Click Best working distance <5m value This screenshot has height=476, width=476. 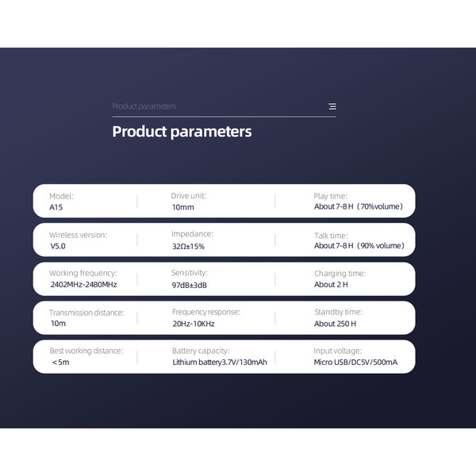61,363
